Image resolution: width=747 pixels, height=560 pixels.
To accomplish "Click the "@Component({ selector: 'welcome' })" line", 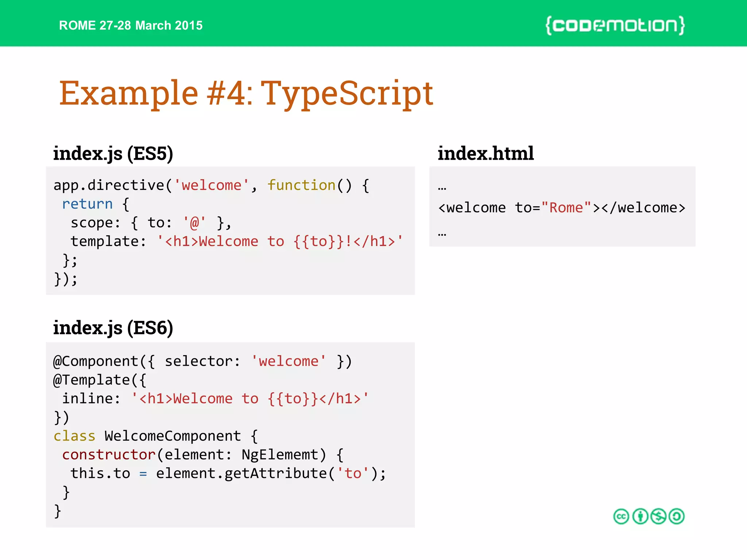I will pyautogui.click(x=202, y=361).
